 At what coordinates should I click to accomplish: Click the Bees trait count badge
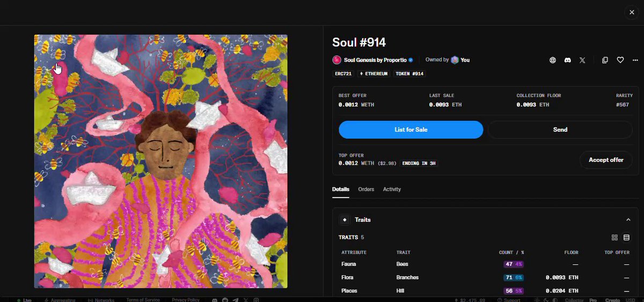pyautogui.click(x=514, y=264)
